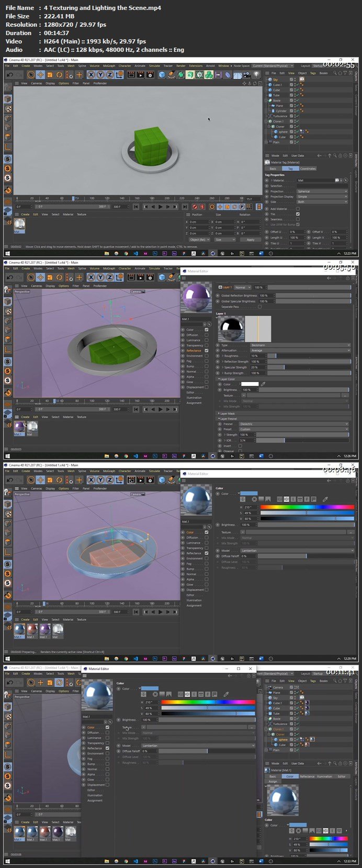The image size is (362, 868).
Task: Click color eyedropper in the 00:08:46 frame
Action: (x=325, y=499)
